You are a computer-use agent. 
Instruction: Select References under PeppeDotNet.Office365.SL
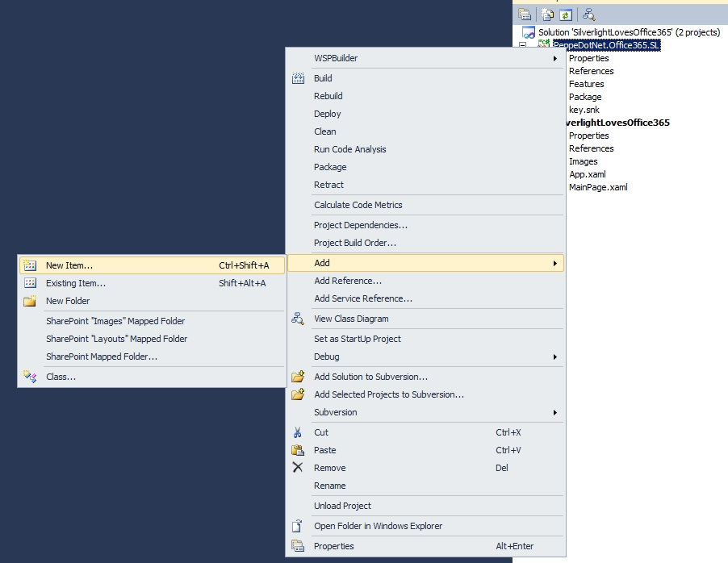click(x=591, y=71)
